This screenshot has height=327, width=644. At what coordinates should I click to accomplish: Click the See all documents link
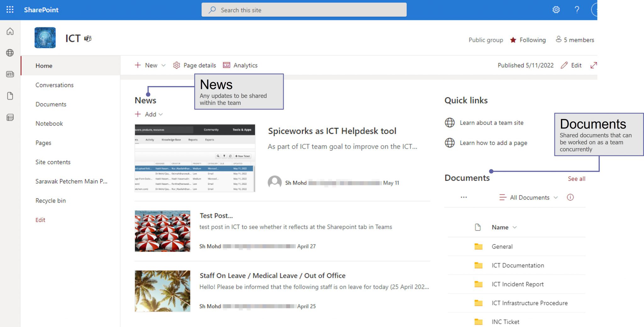click(x=576, y=178)
